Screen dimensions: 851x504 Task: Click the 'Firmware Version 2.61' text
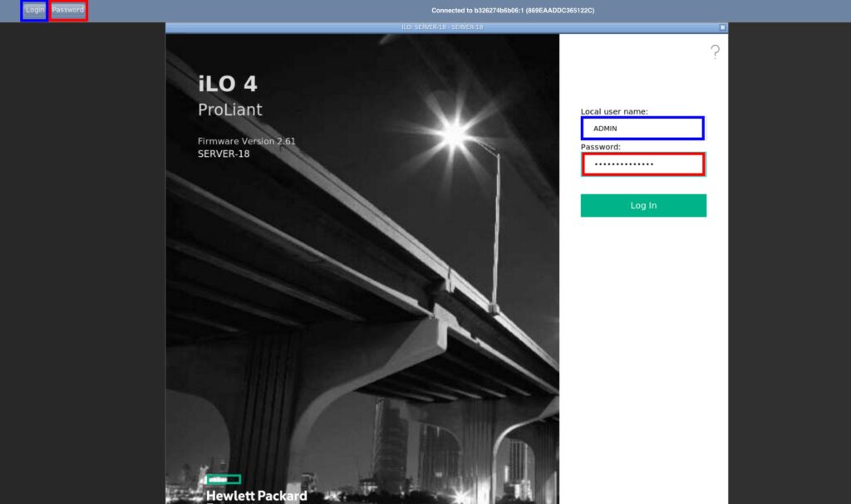coord(246,141)
